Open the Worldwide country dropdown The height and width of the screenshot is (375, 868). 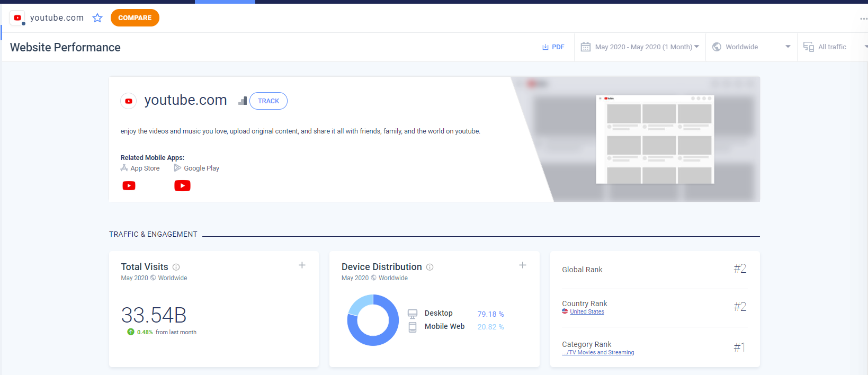pyautogui.click(x=751, y=47)
